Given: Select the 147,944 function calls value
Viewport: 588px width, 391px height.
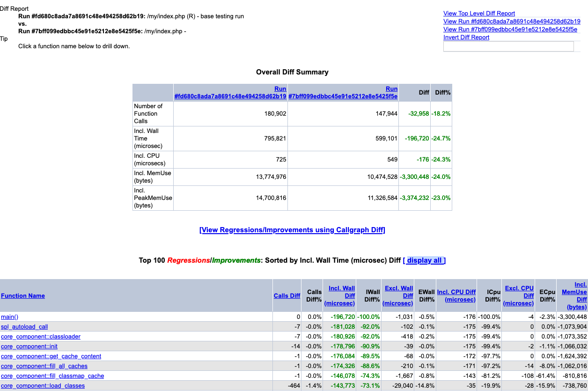Looking at the screenshot, I should pos(386,114).
